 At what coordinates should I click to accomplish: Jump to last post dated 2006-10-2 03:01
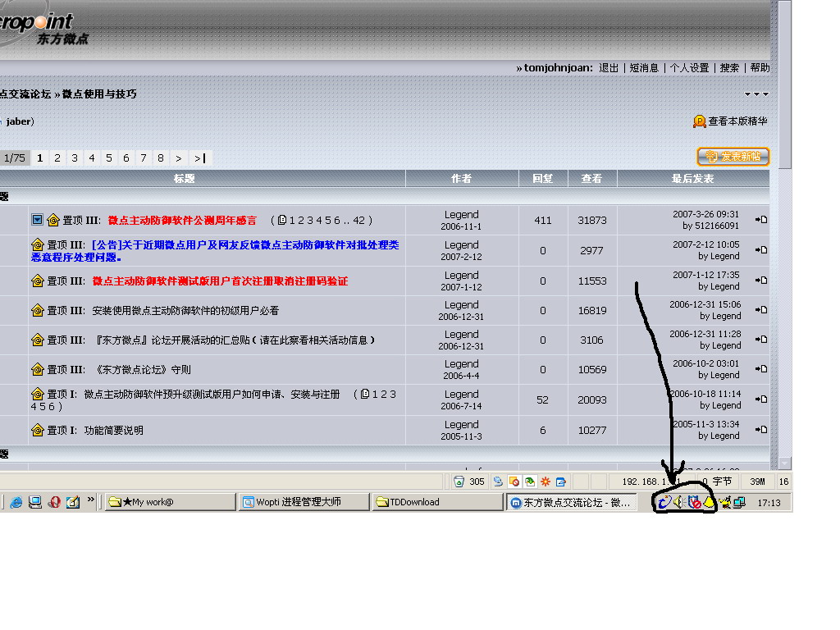tap(761, 369)
